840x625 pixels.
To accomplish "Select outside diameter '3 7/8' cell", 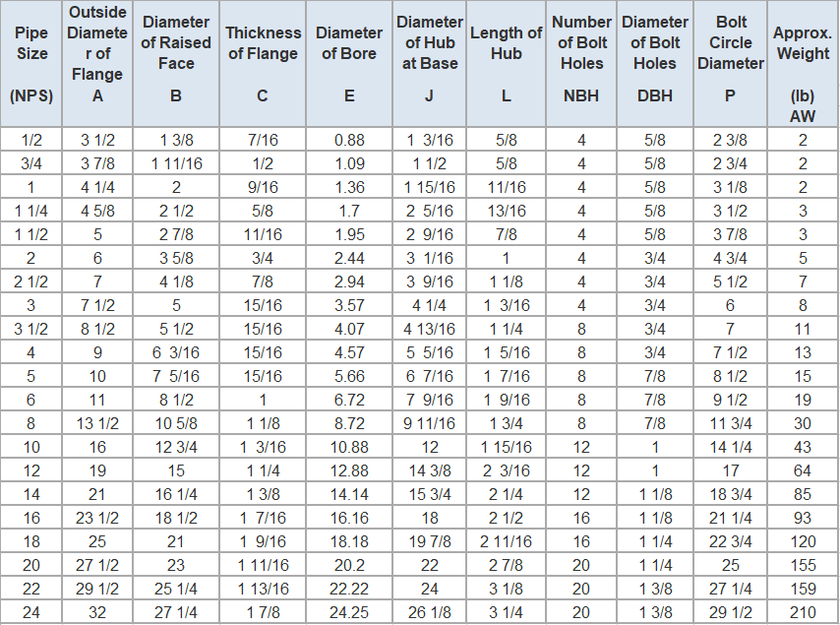I will coord(97,163).
